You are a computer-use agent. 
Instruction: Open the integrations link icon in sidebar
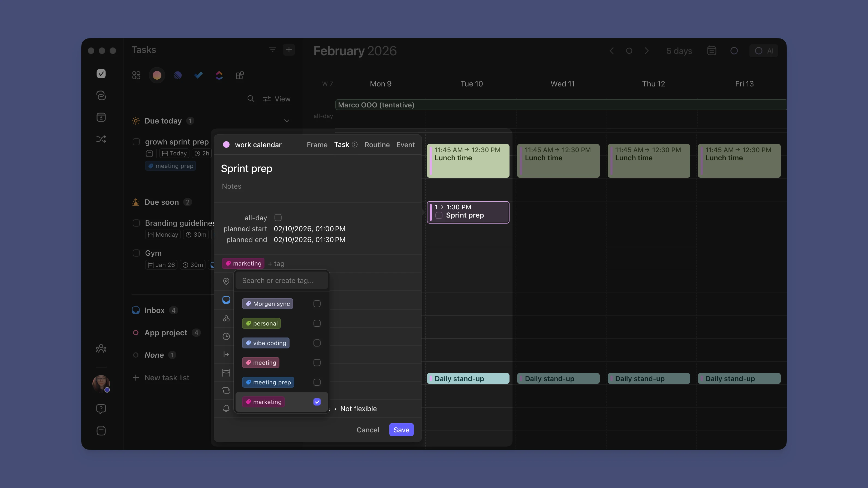tap(101, 95)
